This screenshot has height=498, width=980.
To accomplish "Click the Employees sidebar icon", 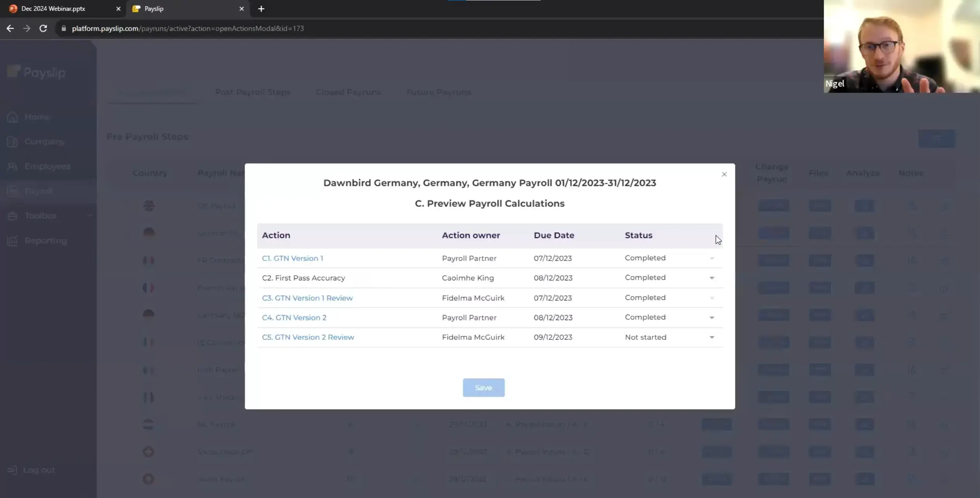I will tap(12, 166).
